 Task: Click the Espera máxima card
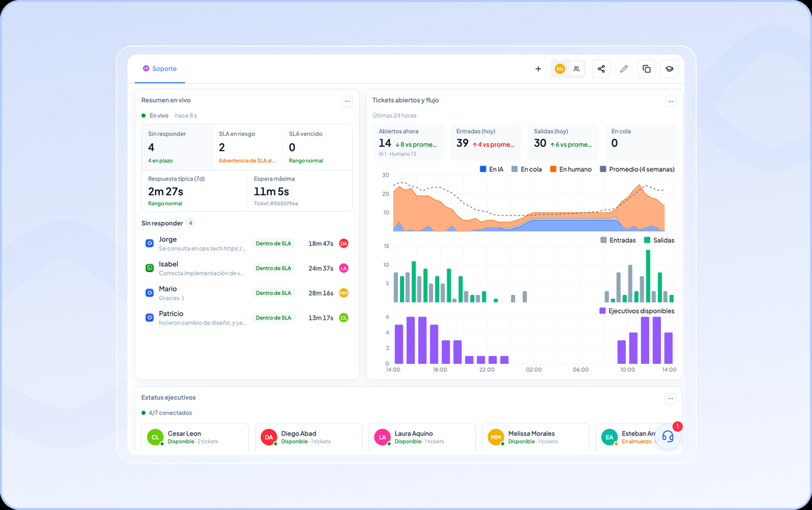pos(300,191)
